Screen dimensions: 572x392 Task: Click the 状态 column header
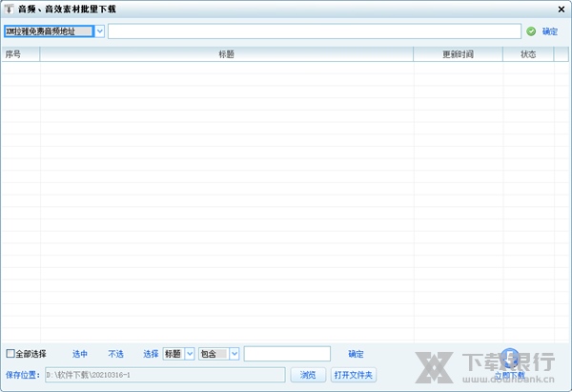point(528,54)
